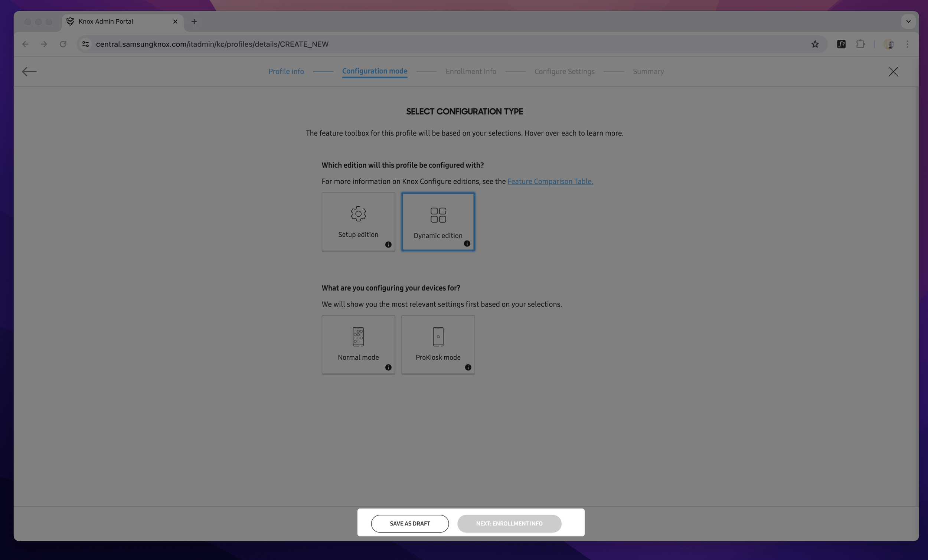Viewport: 928px width, 560px height.
Task: Go back using the wizard arrow
Action: [29, 72]
